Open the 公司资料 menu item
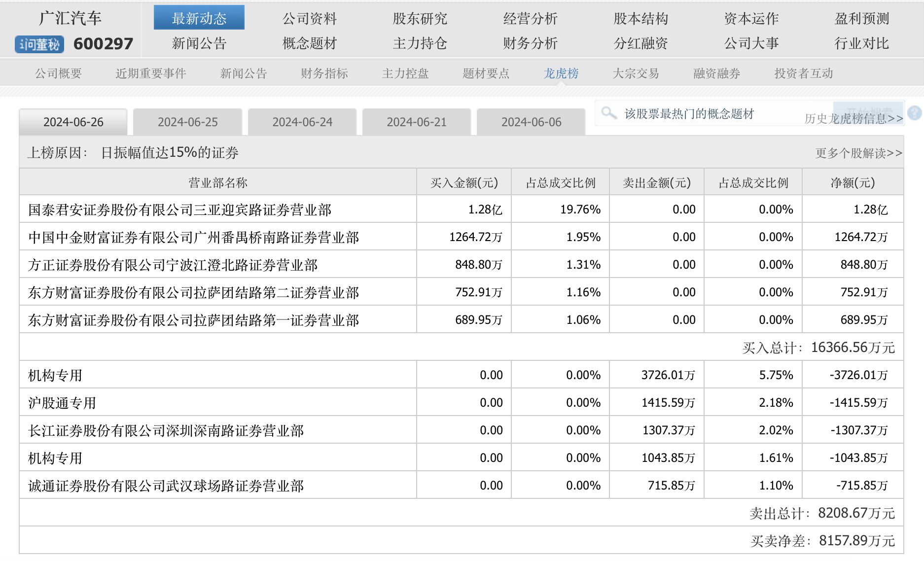The image size is (924, 561). point(309,19)
